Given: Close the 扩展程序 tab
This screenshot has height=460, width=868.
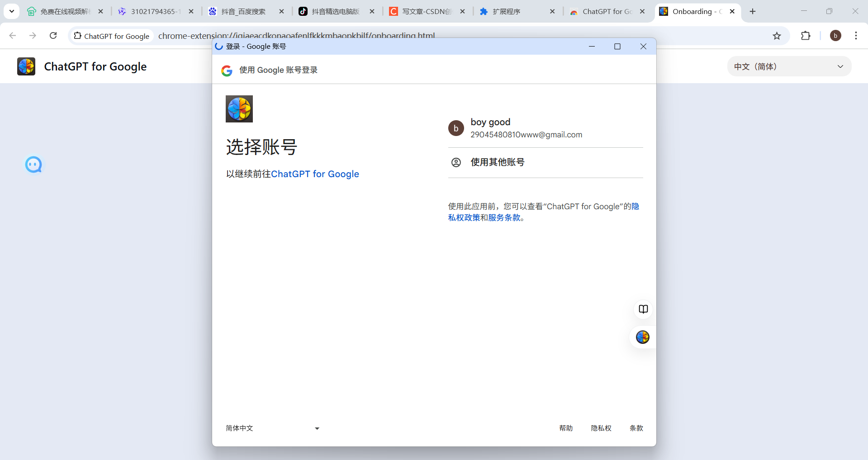Looking at the screenshot, I should (552, 11).
